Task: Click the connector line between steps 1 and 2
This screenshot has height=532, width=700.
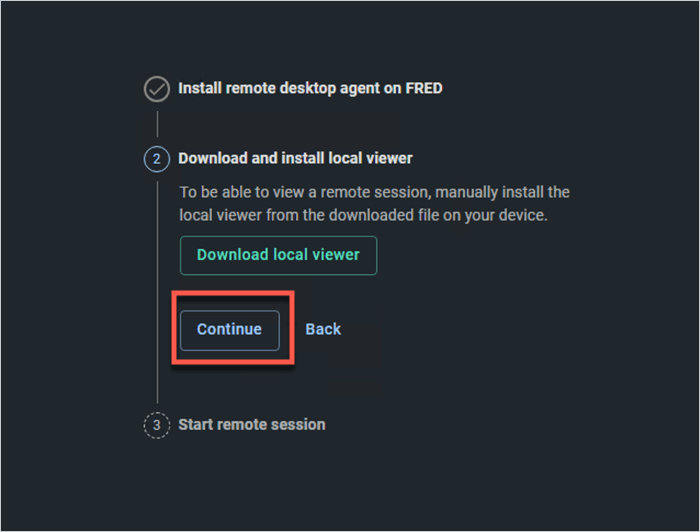Action: [x=157, y=124]
